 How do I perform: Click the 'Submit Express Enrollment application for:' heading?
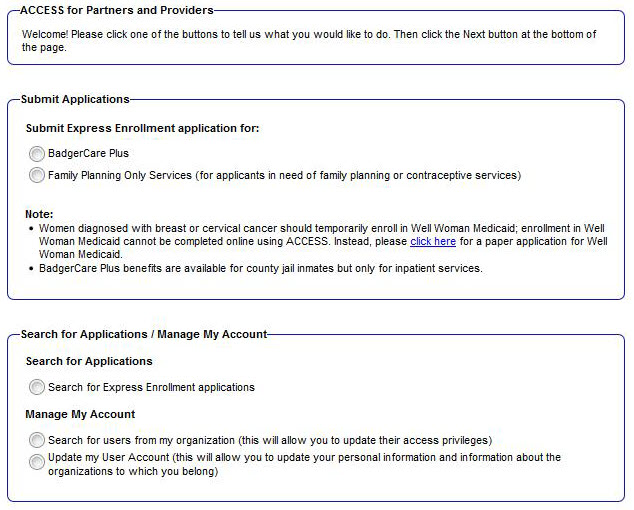[142, 128]
